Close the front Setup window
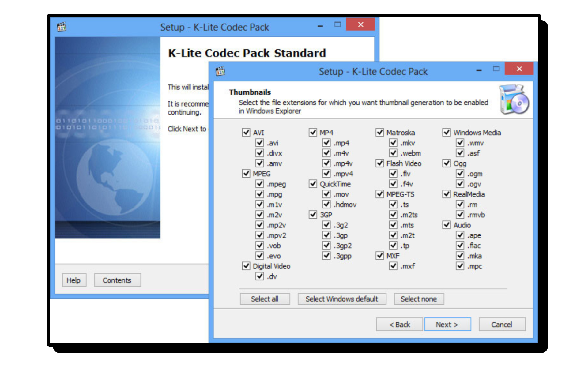This screenshot has height=368, width=588. [x=519, y=69]
